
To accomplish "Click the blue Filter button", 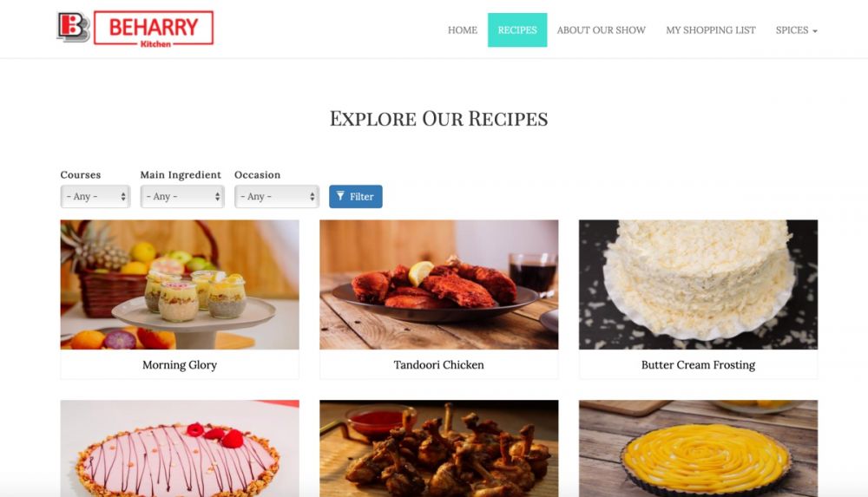I will tap(355, 197).
